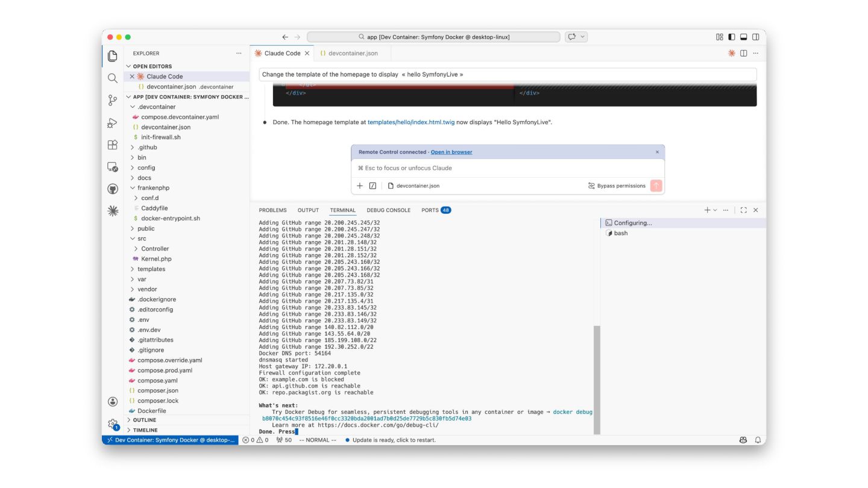Select the Configuring... terminal entry
Image resolution: width=868 pixels, height=488 pixels.
[683, 223]
